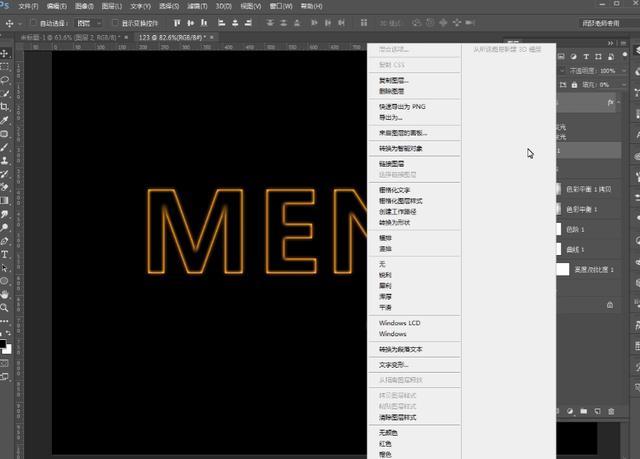Collapse the panels double-arrow button
The height and width of the screenshot is (459, 640).
tap(611, 43)
